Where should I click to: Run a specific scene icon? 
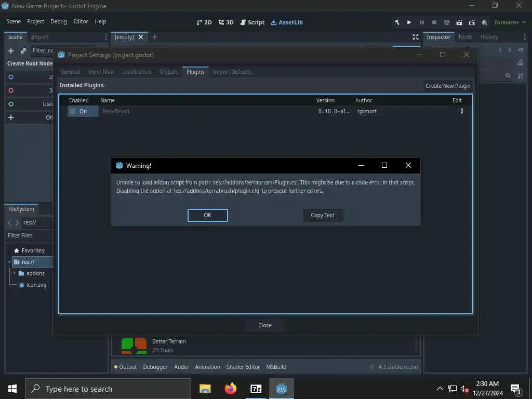(472, 22)
